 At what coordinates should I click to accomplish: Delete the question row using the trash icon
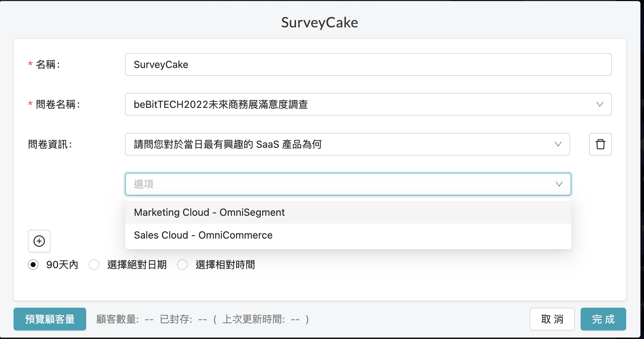(600, 144)
